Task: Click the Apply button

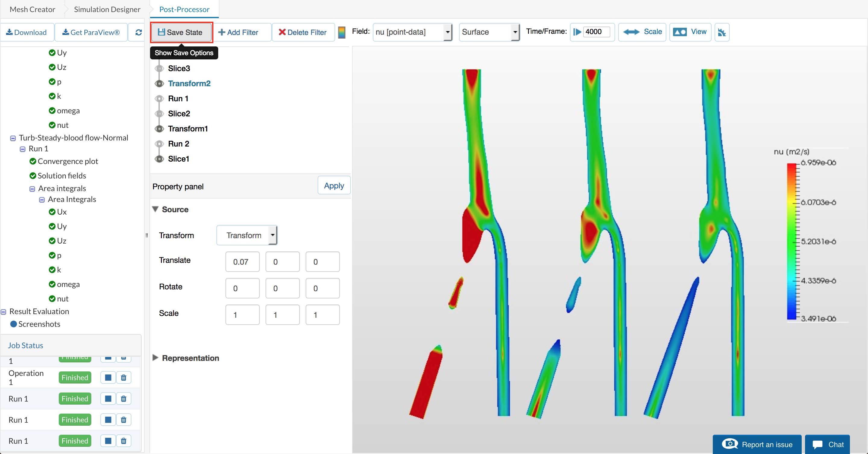Action: (334, 186)
